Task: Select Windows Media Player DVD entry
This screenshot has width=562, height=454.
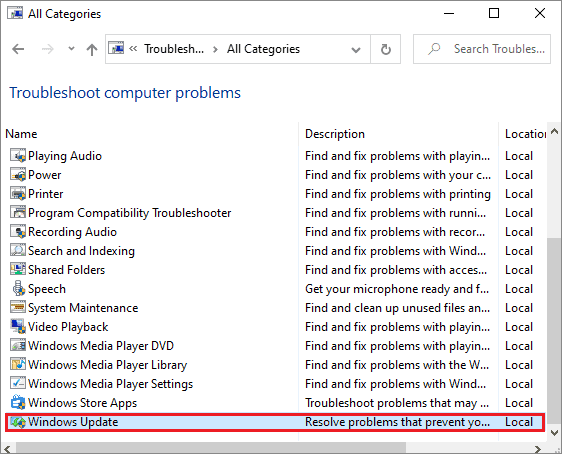Action: (x=101, y=346)
